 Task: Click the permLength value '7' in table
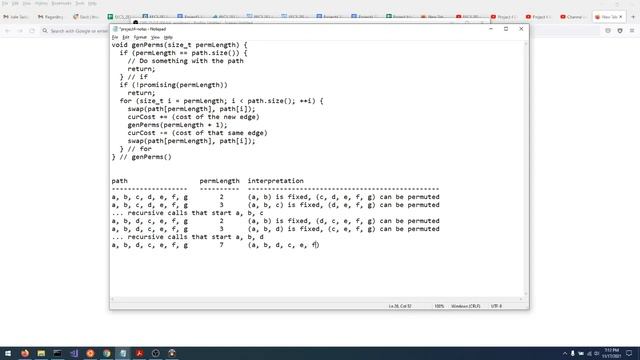(x=222, y=245)
